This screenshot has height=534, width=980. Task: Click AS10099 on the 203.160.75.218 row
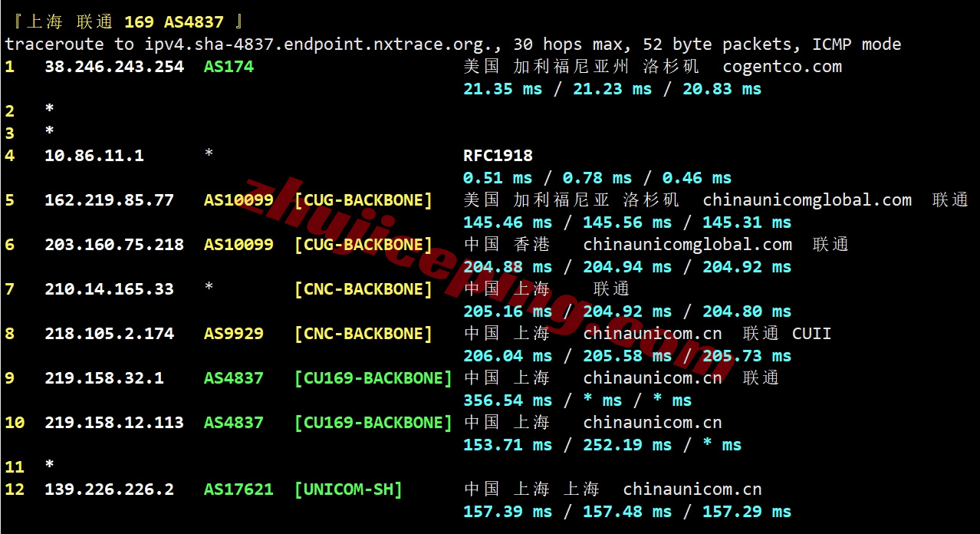pyautogui.click(x=238, y=245)
